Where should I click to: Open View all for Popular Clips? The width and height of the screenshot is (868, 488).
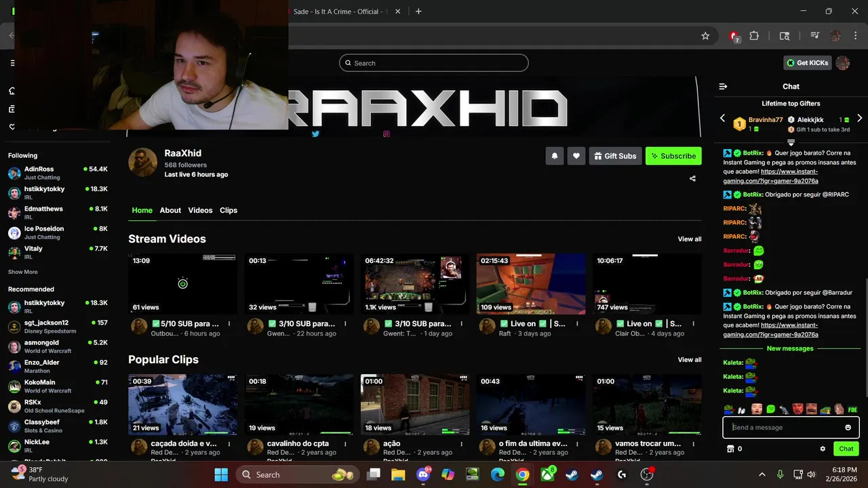(x=690, y=360)
